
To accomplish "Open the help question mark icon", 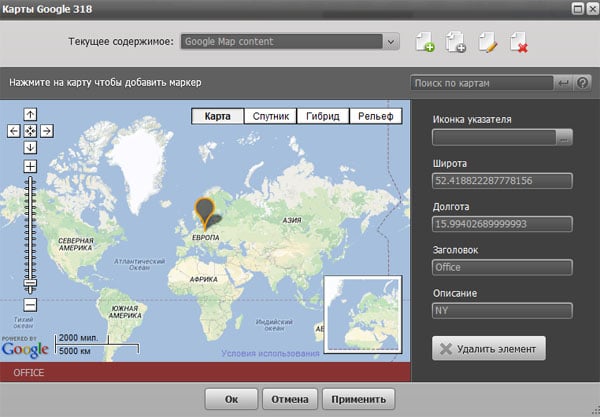I will coord(583,82).
